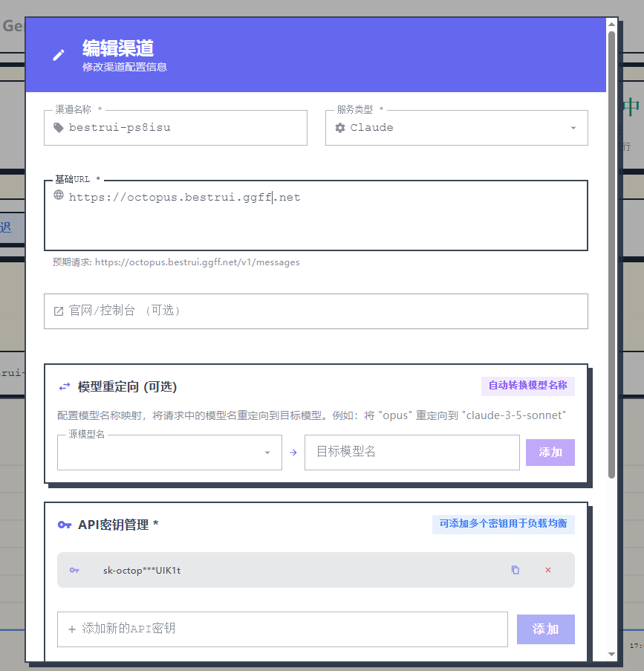
Task: Click the dialog scrollbar down arrow
Action: coord(611,654)
